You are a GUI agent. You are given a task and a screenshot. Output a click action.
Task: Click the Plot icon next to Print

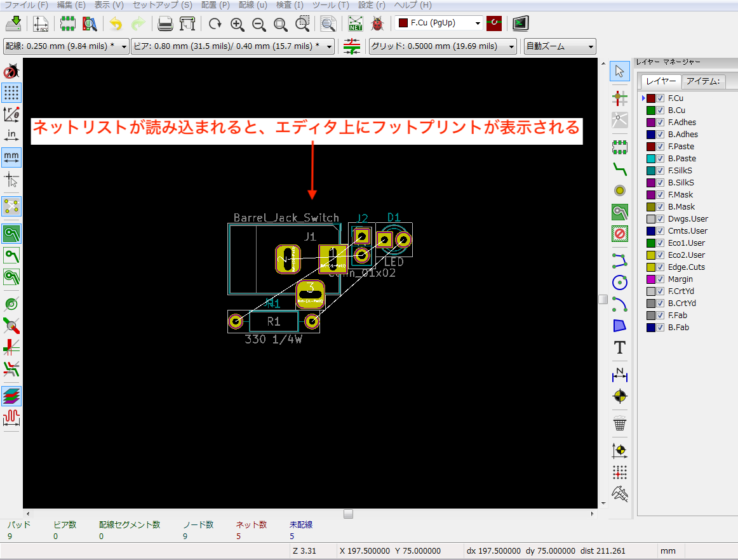(x=187, y=23)
